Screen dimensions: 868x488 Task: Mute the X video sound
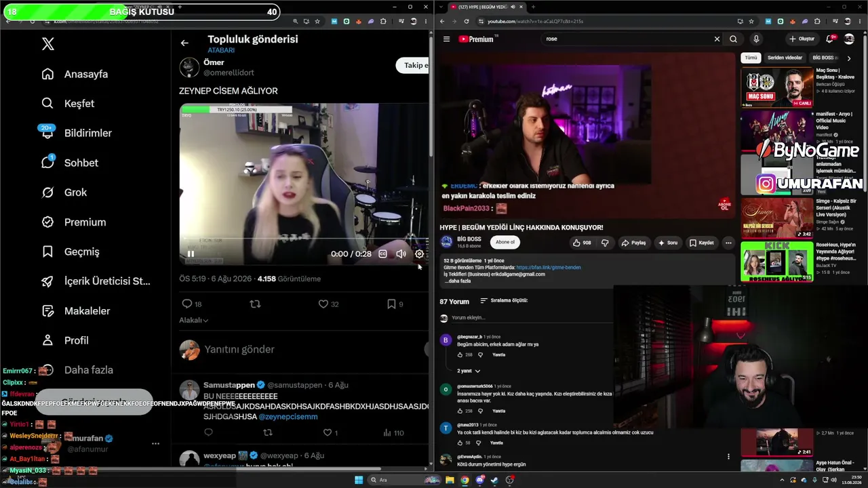coord(401,253)
